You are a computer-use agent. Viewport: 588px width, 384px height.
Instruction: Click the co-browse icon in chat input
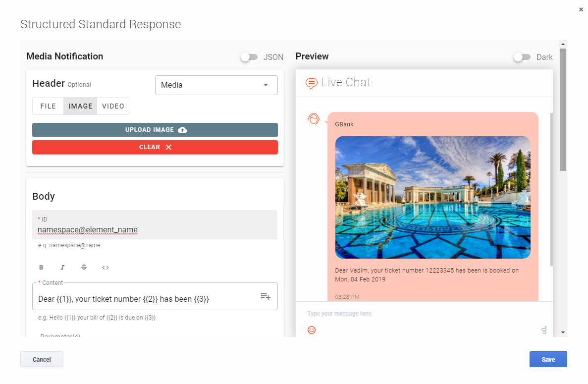pyautogui.click(x=544, y=330)
